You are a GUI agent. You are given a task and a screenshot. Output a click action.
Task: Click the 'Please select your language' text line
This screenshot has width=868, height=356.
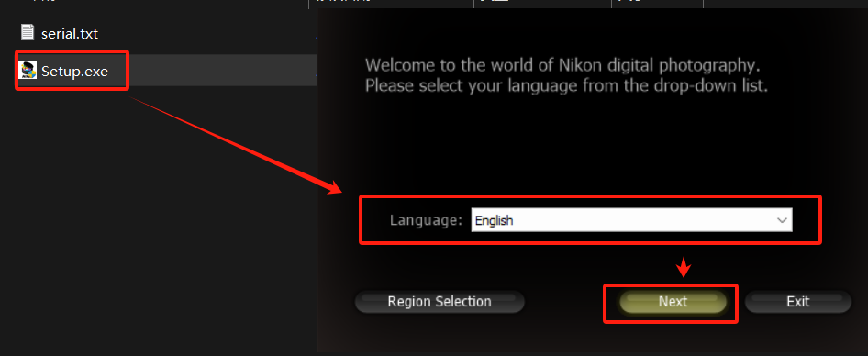click(566, 86)
